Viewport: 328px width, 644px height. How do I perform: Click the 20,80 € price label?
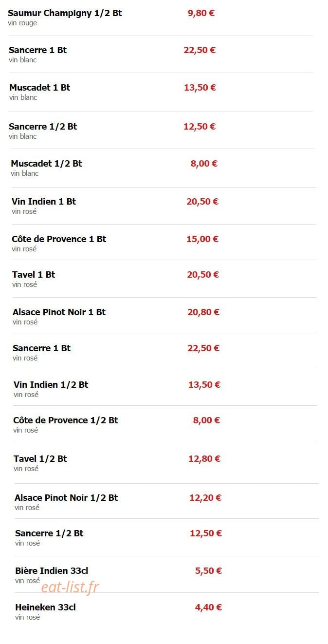203,312
